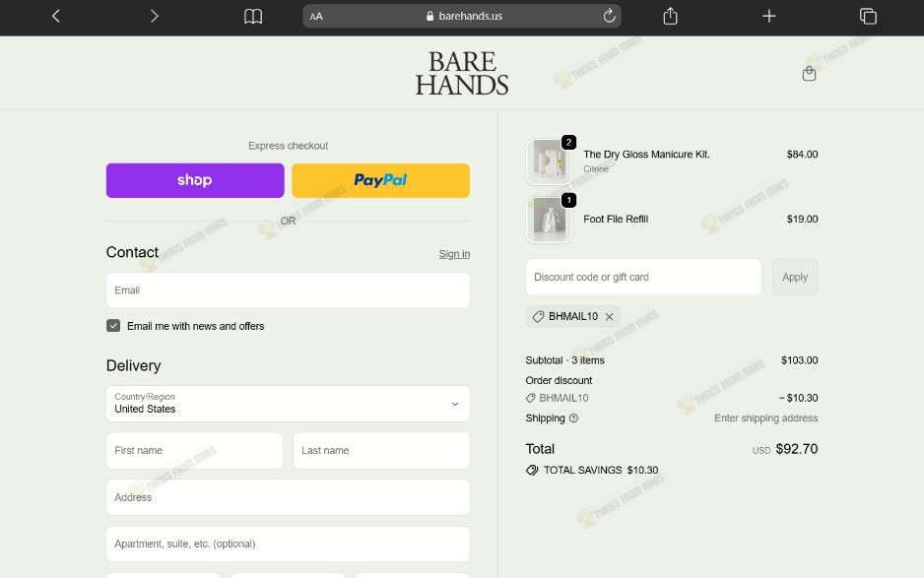The width and height of the screenshot is (924, 578).
Task: Focus the First name field
Action: 194,451
